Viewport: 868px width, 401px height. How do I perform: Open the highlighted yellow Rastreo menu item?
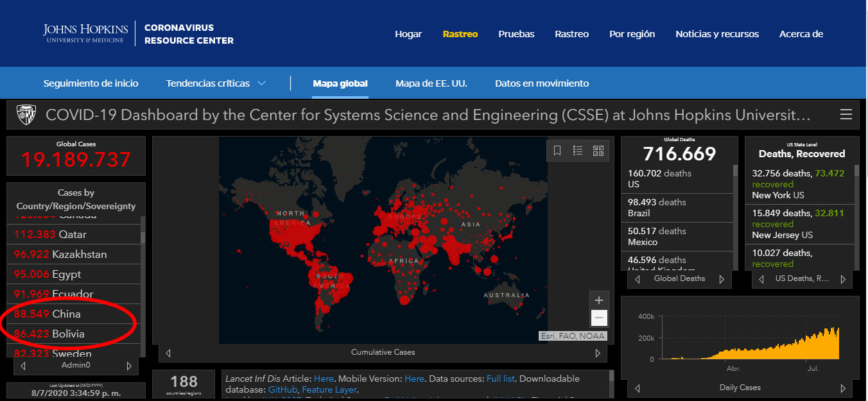tap(460, 34)
